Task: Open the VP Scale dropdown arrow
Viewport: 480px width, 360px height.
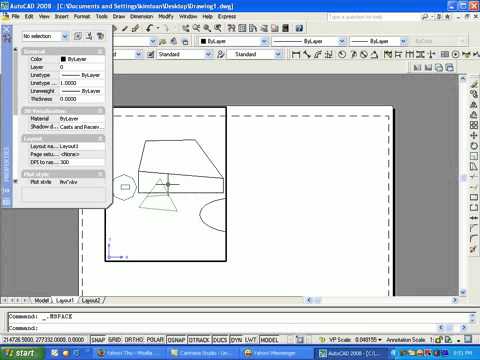Action: [x=380, y=340]
